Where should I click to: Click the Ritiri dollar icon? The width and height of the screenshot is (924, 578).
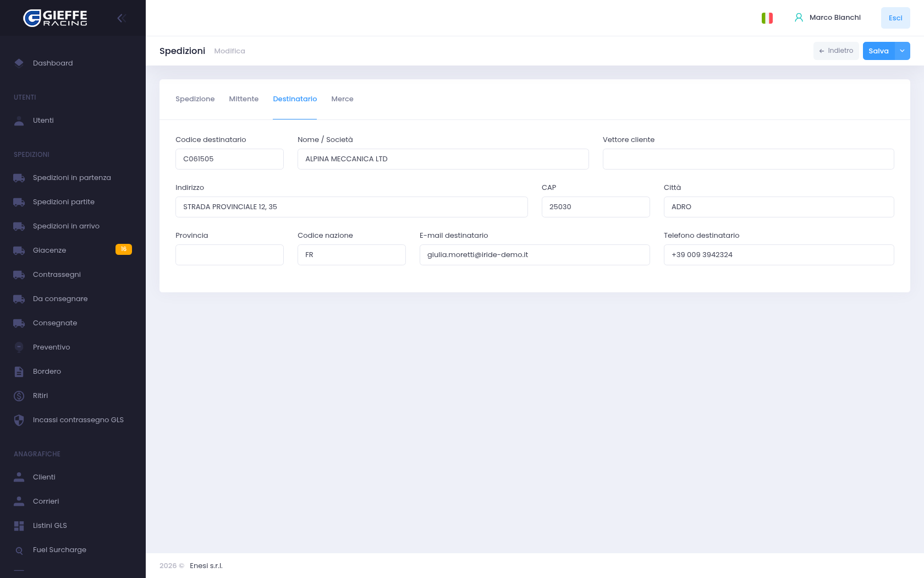pos(19,396)
